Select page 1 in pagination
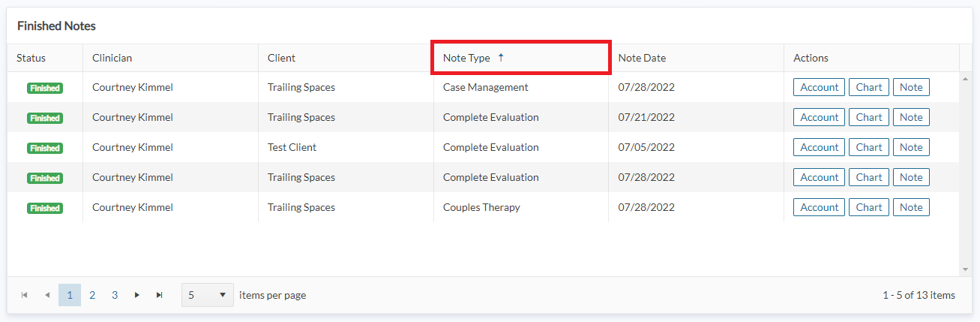The image size is (980, 322). point(70,295)
